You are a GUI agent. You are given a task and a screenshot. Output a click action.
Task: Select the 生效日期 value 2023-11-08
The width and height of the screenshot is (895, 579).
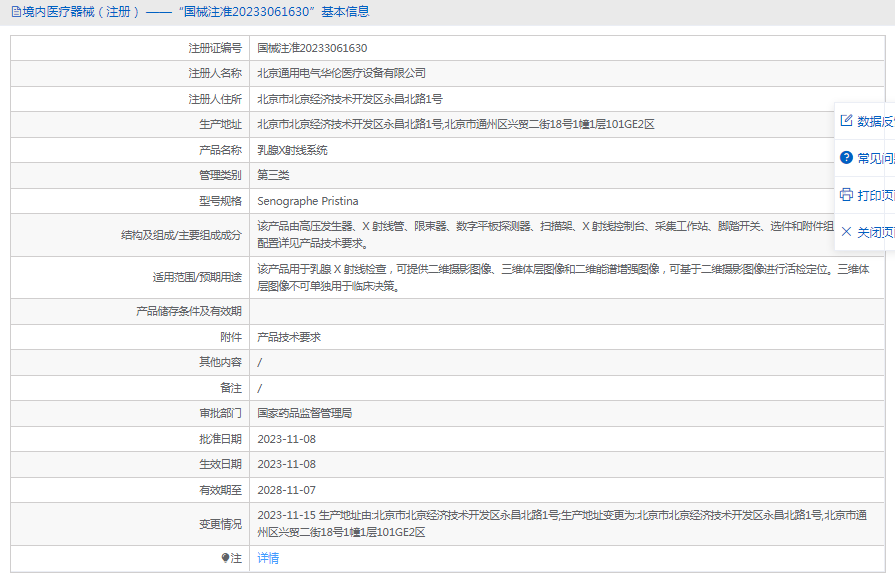pyautogui.click(x=287, y=464)
